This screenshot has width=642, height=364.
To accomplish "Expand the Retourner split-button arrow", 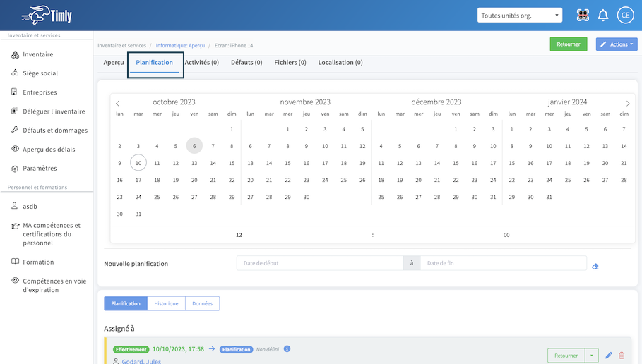I will 592,356.
